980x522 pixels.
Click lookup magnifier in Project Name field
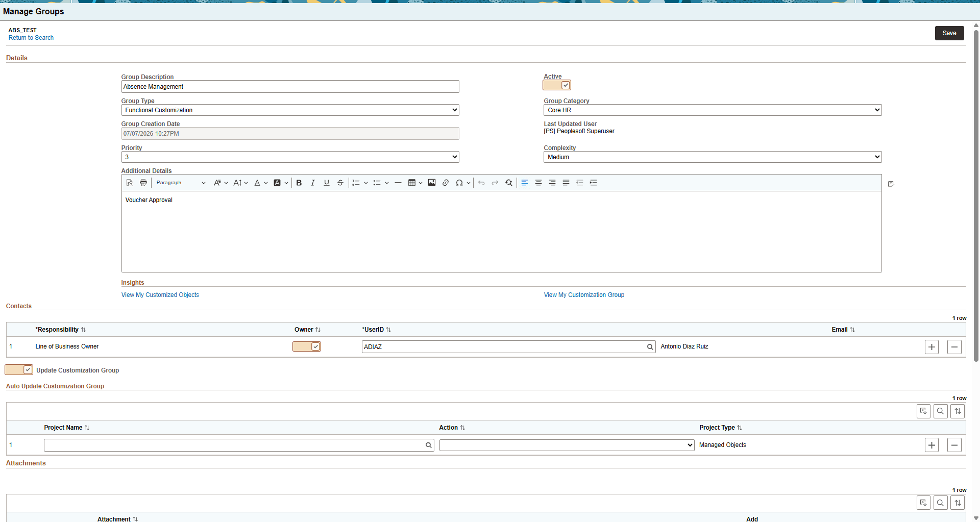coord(429,445)
